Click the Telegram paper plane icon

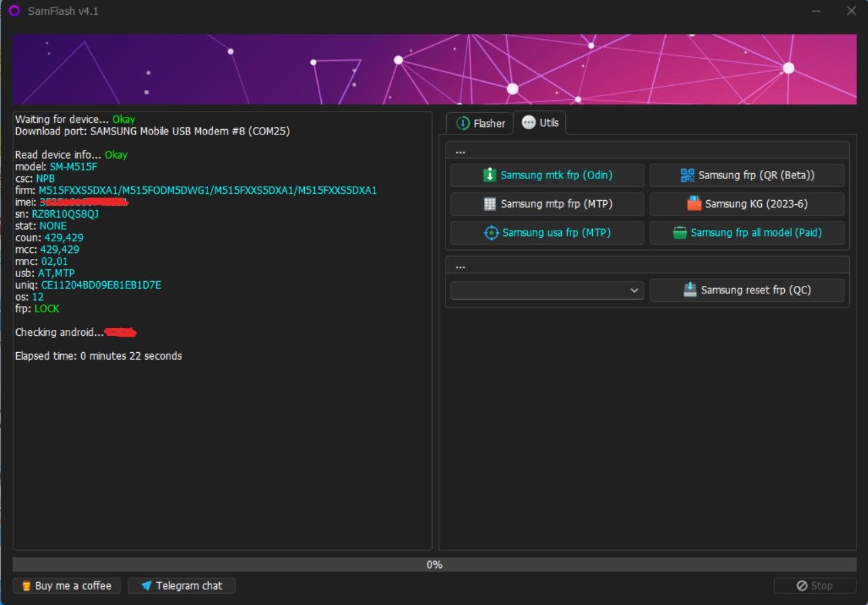[146, 585]
